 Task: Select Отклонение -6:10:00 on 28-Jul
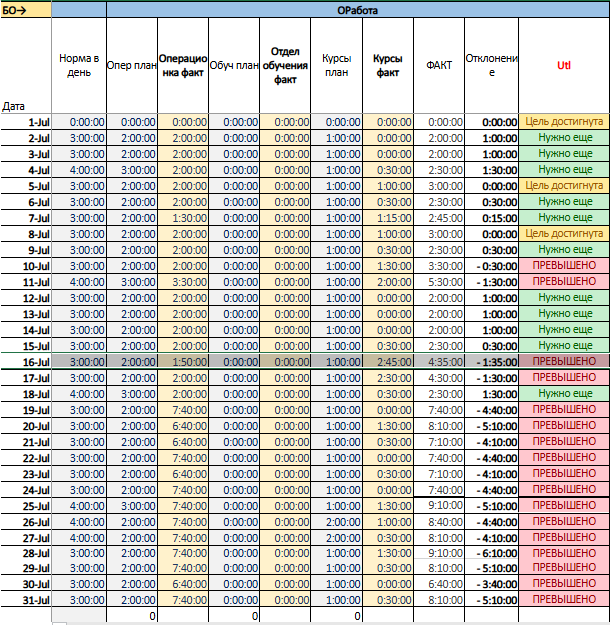pos(492,553)
